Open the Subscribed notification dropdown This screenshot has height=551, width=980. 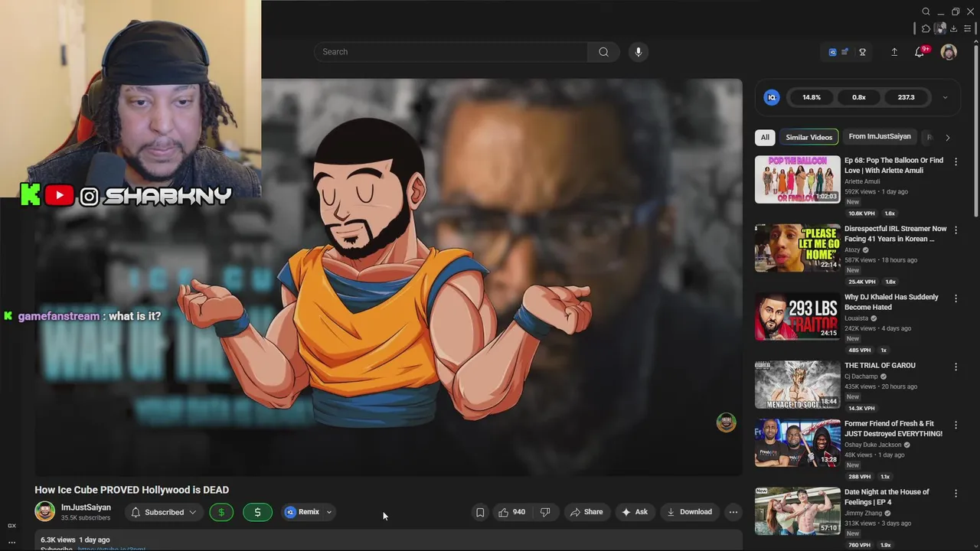coord(164,512)
